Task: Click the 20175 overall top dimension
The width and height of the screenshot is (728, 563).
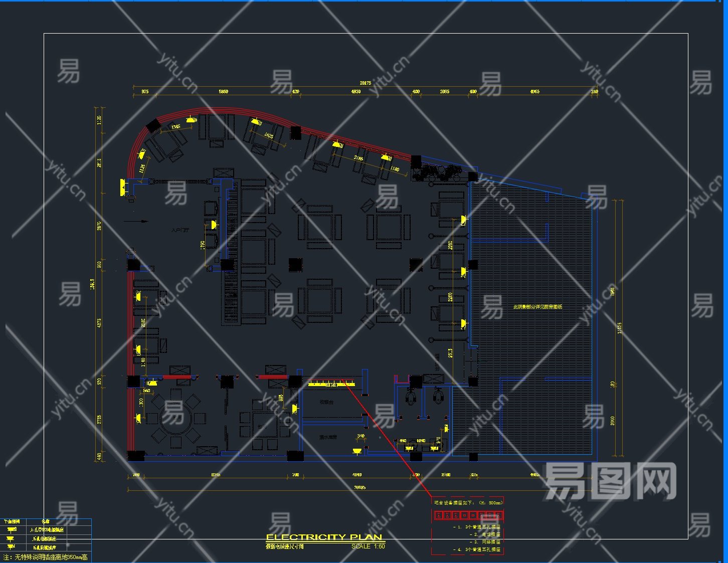Action: 366,83
